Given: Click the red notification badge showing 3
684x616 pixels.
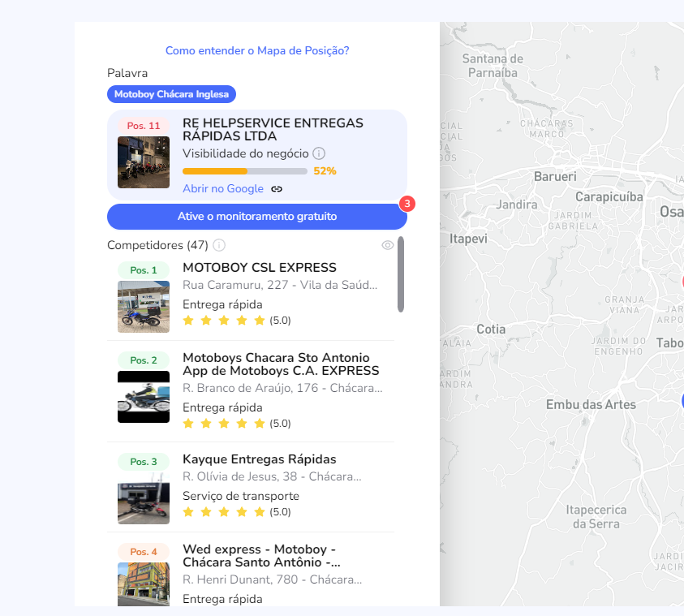Looking at the screenshot, I should pyautogui.click(x=407, y=203).
